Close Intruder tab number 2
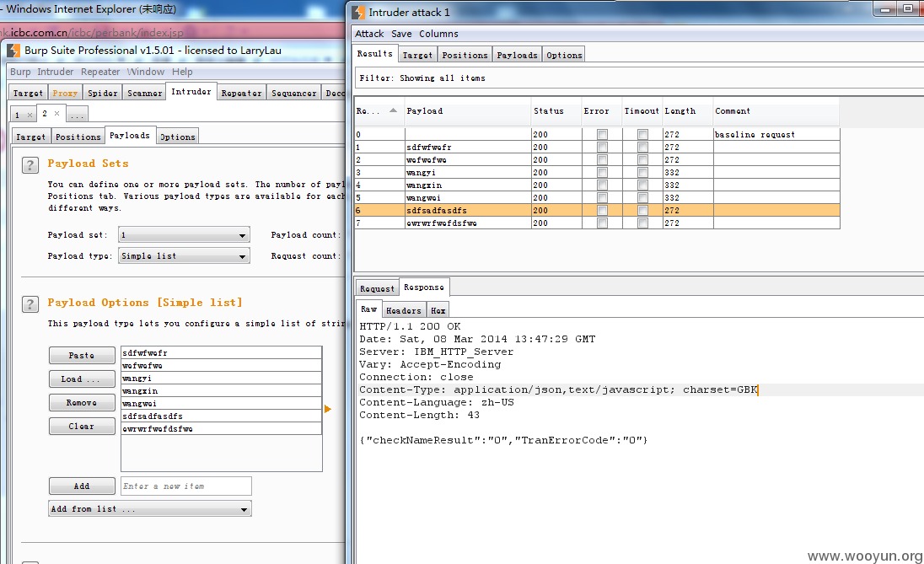 click(56, 113)
